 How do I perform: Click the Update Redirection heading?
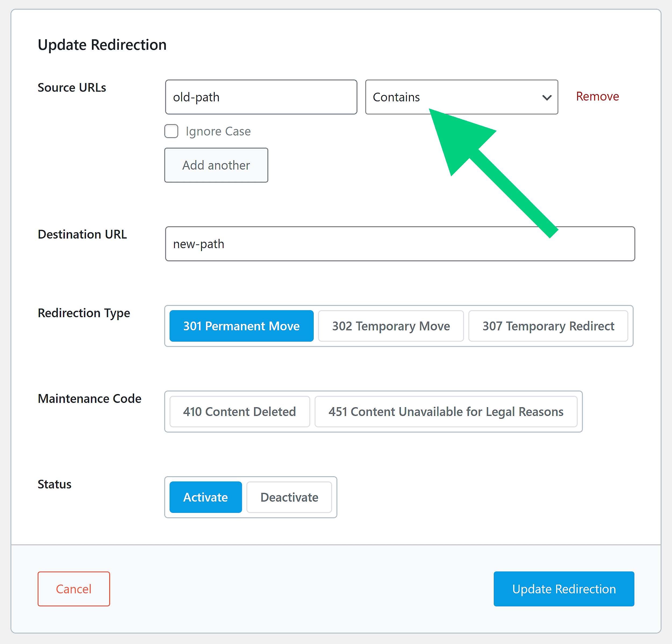click(102, 44)
